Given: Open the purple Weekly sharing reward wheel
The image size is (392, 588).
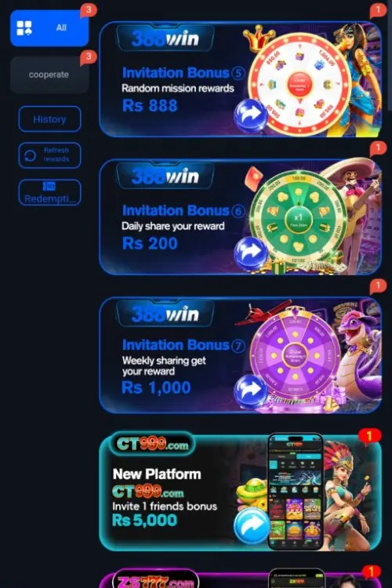Looking at the screenshot, I should (296, 355).
